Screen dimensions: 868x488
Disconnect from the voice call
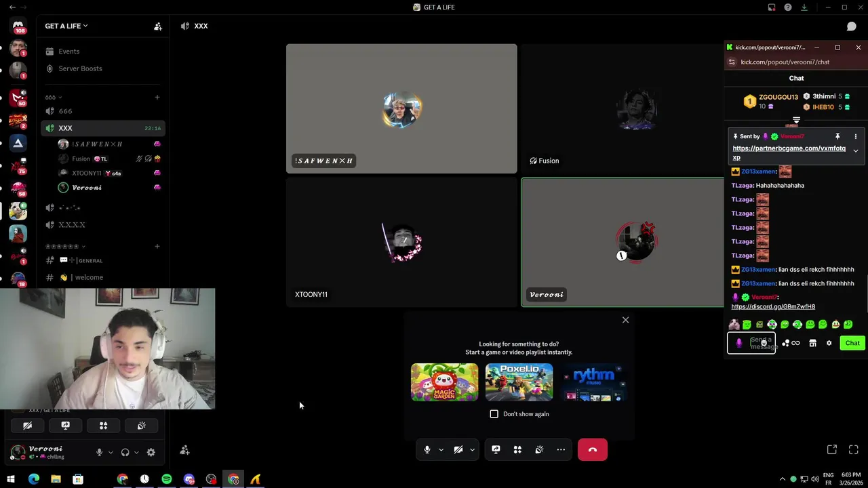(x=593, y=449)
